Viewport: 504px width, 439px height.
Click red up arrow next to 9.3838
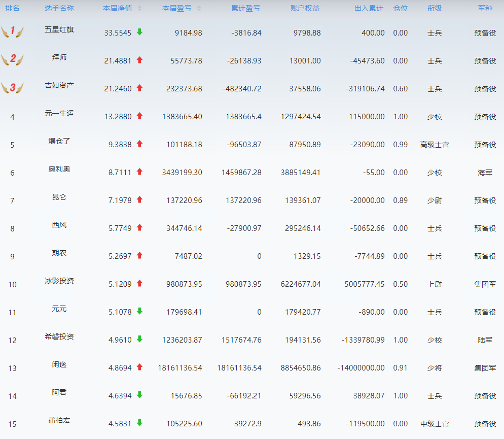(x=139, y=144)
